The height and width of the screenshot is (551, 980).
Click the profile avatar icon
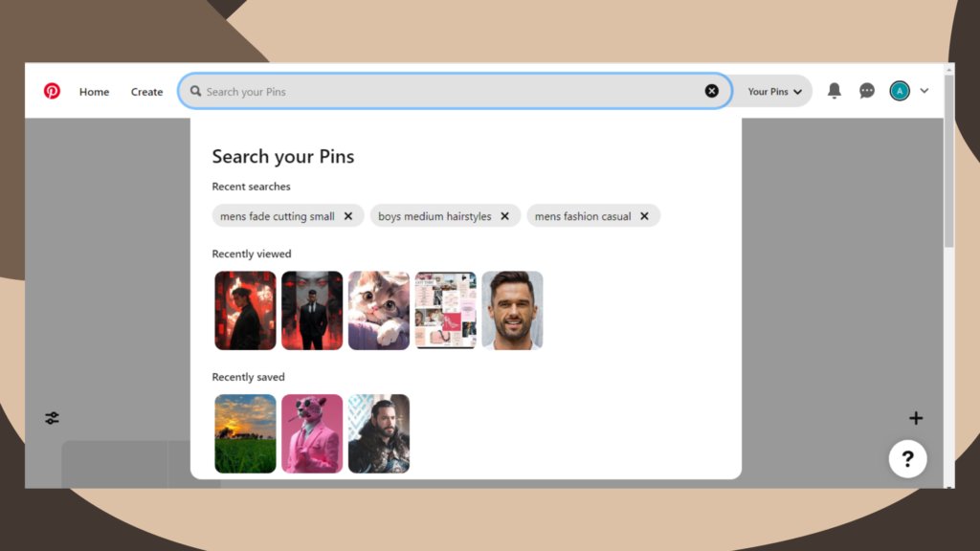click(x=900, y=91)
